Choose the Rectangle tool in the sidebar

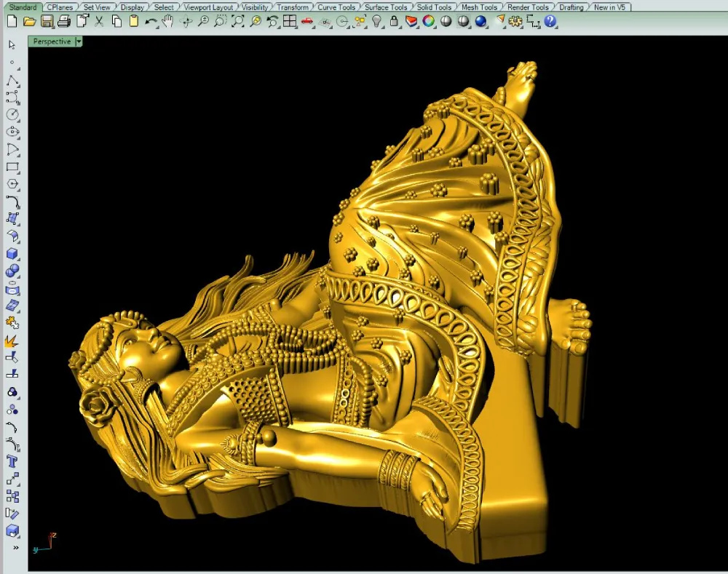point(12,167)
